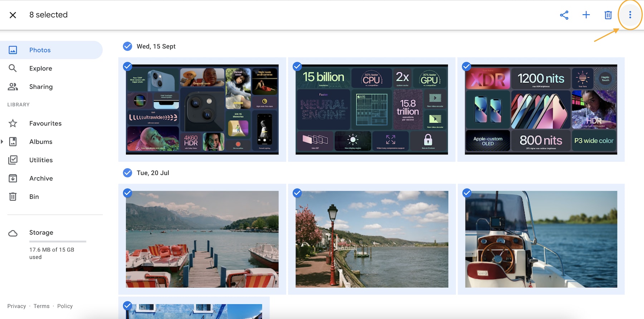This screenshot has height=319, width=644.
Task: Uncheck the iPhone camera features photo
Action: point(127,67)
